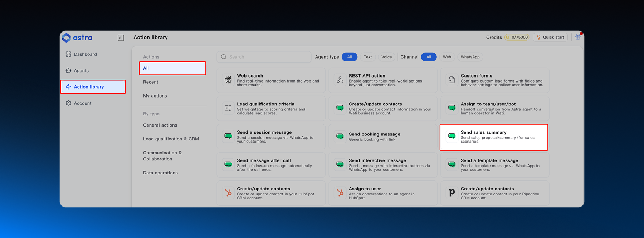Click the search magnifier icon
Image resolution: width=644 pixels, height=238 pixels.
tap(224, 57)
